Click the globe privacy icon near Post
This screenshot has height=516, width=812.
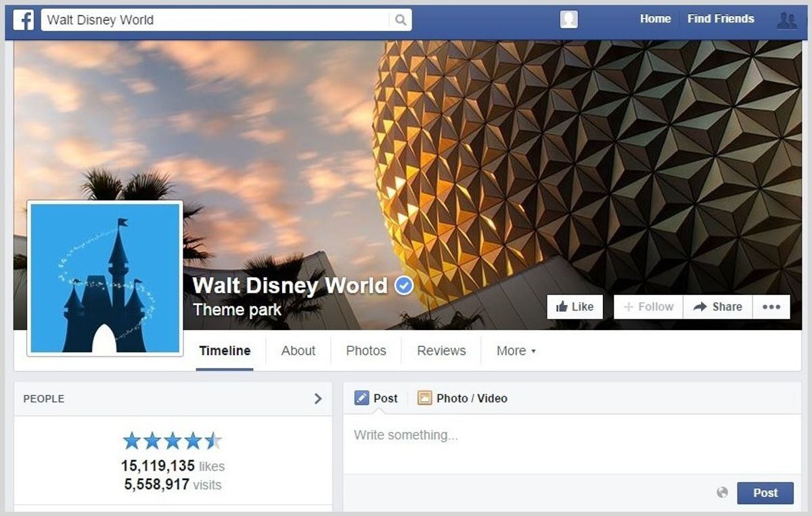pos(723,492)
